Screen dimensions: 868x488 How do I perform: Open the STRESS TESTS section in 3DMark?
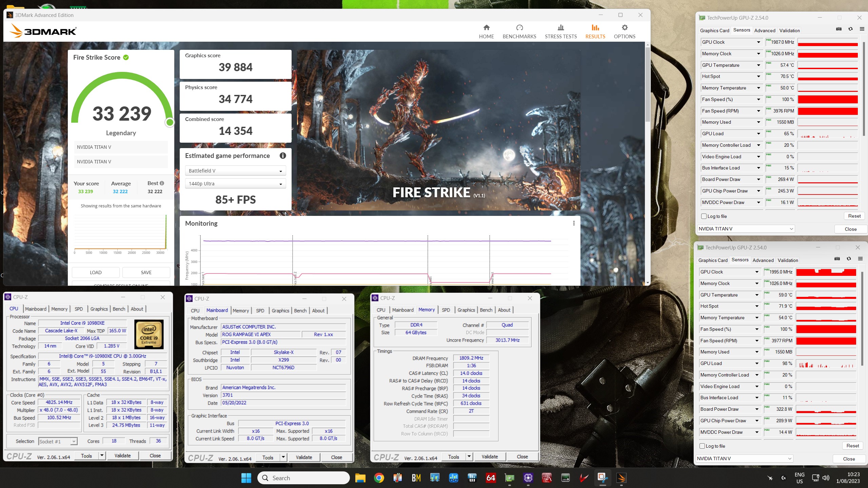click(560, 32)
